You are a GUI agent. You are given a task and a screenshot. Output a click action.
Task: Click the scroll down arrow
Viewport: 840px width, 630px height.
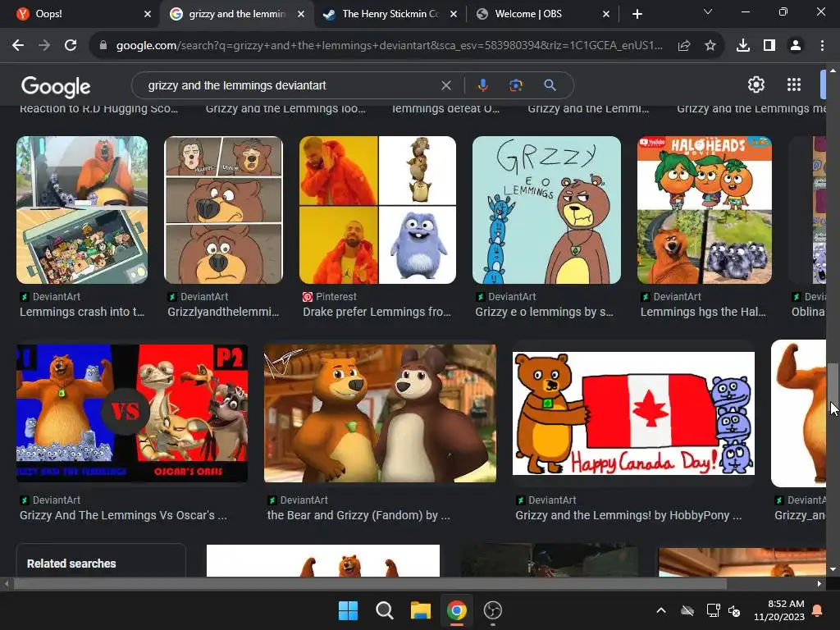[x=833, y=569]
